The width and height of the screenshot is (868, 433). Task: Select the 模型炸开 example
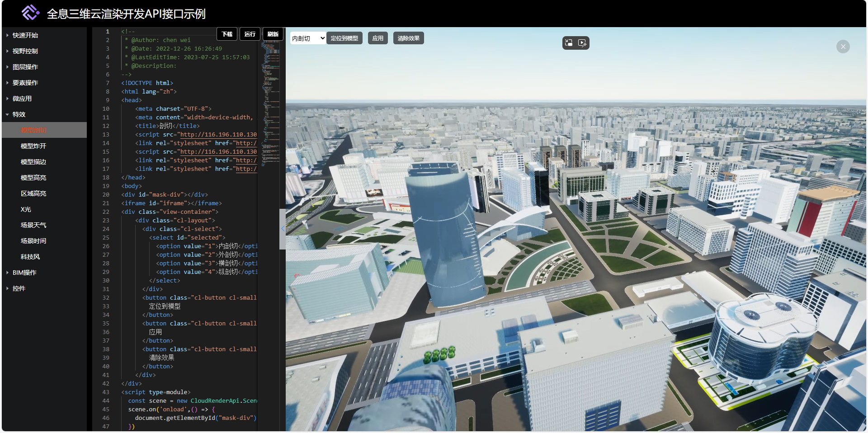click(33, 146)
